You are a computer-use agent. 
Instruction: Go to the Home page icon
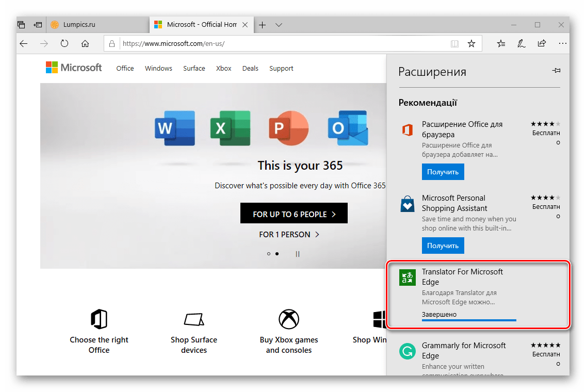(x=85, y=44)
